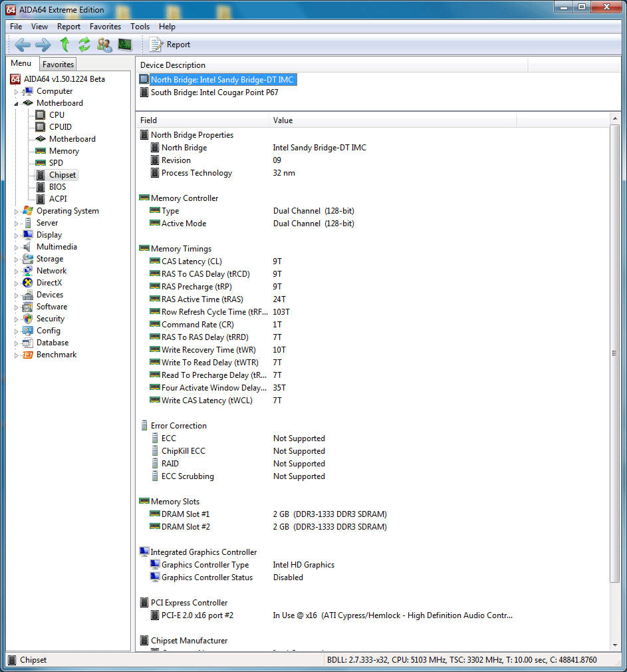Click the Forward navigation arrow
Viewport: 627px width, 672px height.
click(43, 45)
